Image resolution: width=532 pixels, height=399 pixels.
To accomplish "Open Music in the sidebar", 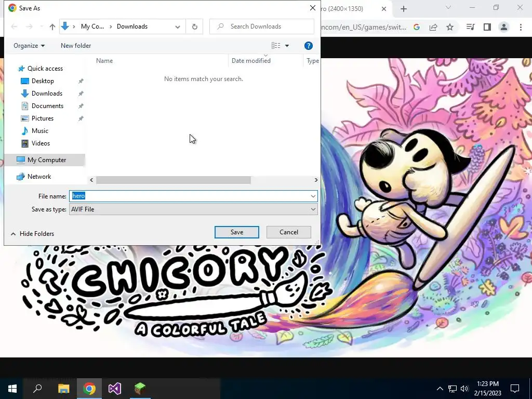I will (39, 131).
